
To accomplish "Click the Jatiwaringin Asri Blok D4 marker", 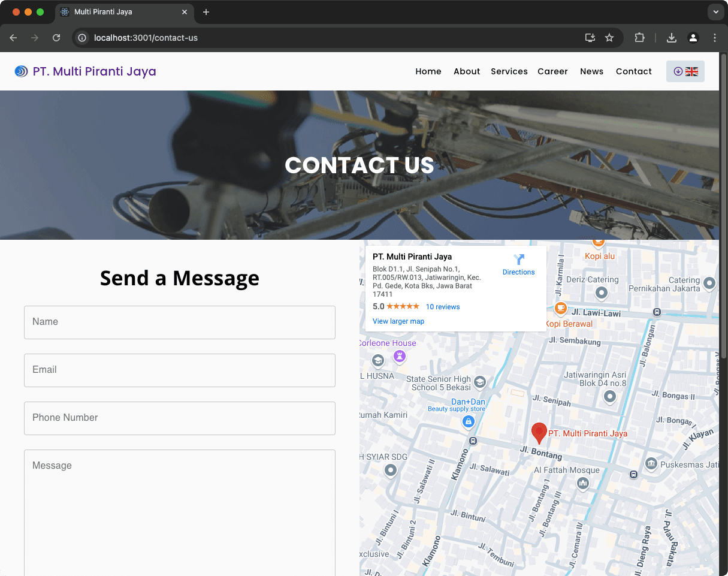I will (610, 397).
